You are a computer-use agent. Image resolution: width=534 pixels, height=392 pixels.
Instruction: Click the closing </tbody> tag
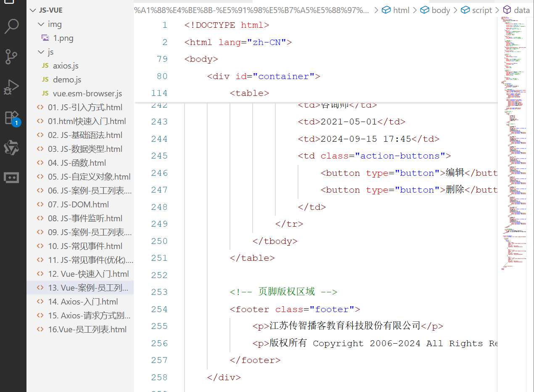coord(275,241)
